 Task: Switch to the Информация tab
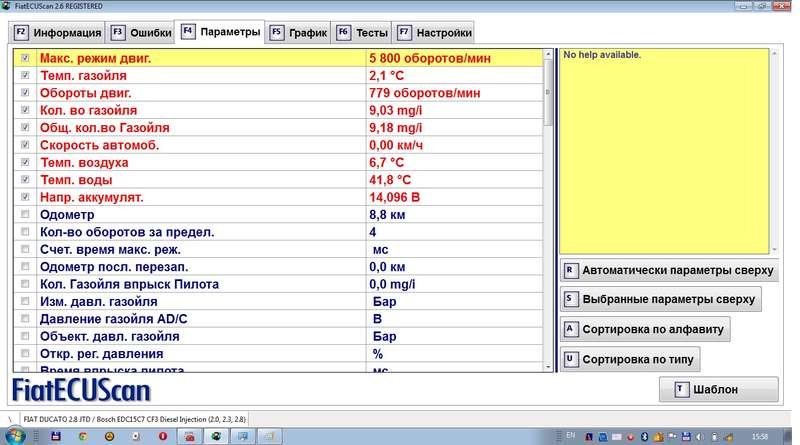(x=56, y=33)
